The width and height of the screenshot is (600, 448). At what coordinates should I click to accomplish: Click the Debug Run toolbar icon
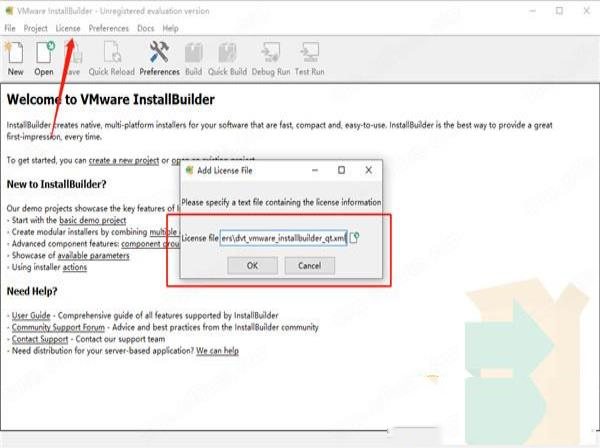271,56
